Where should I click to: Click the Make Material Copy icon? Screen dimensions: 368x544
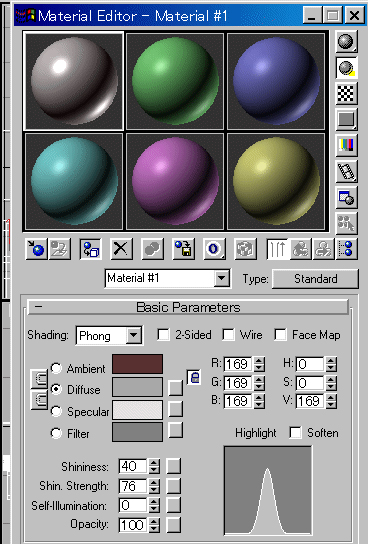click(x=152, y=249)
